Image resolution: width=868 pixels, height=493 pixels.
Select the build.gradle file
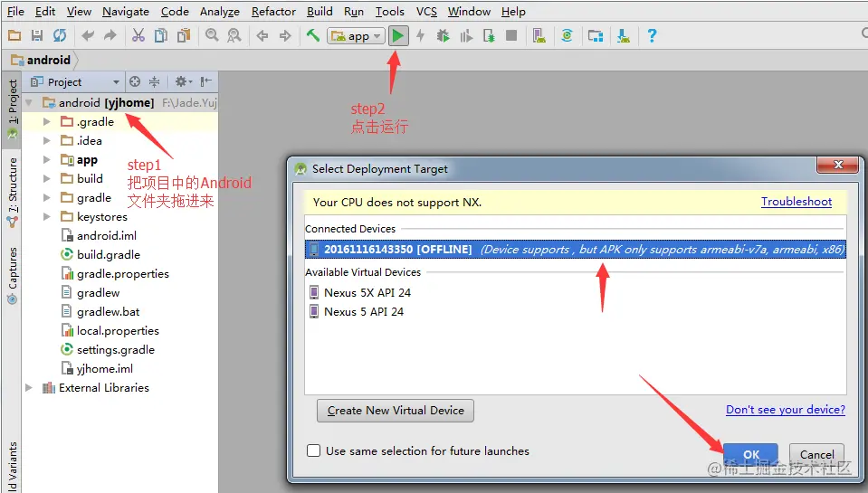(109, 254)
